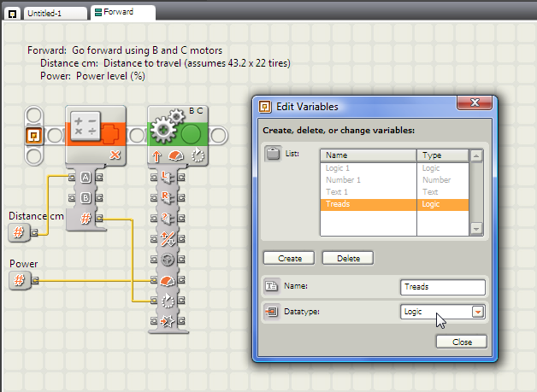Click the data wire from the Power plug
Screen dimensions: 537x392
coord(92,281)
